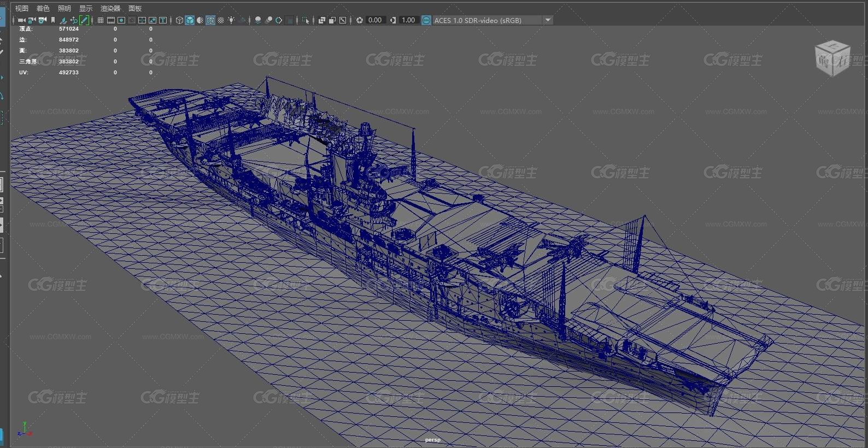868x448 pixels.
Task: Click the Exposure value field 0.00
Action: pos(376,20)
